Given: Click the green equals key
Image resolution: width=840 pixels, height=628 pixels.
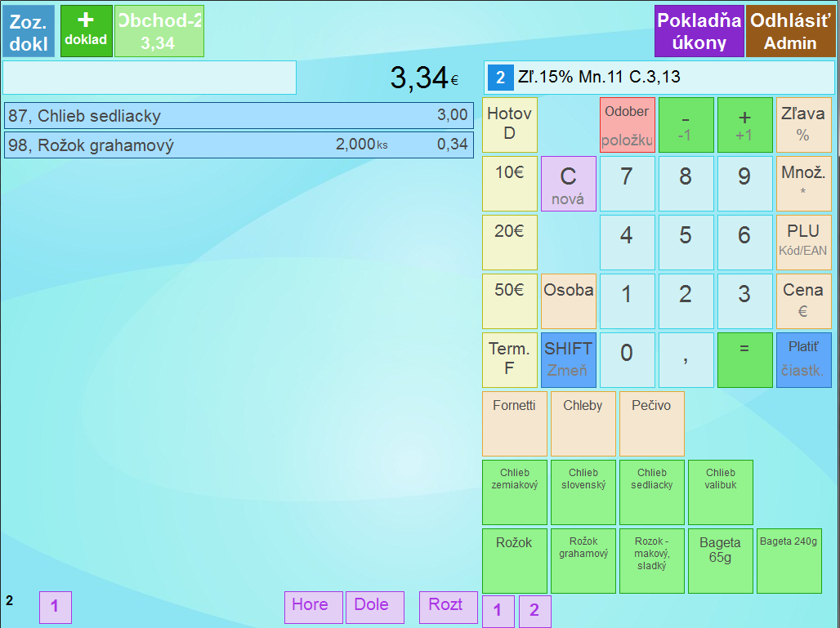Looking at the screenshot, I should (x=744, y=359).
